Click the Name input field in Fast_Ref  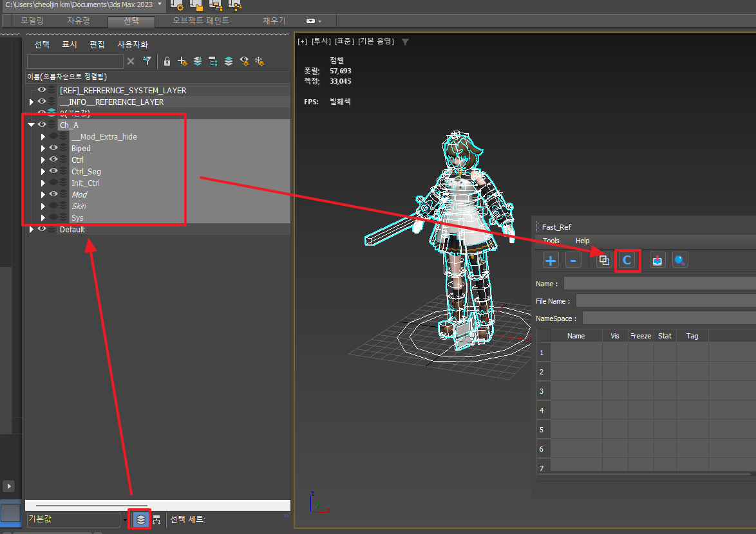point(659,283)
